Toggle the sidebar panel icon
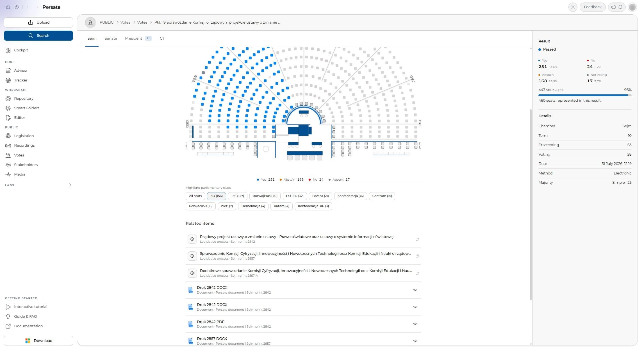Screen dimensions: 644x352 8,7
